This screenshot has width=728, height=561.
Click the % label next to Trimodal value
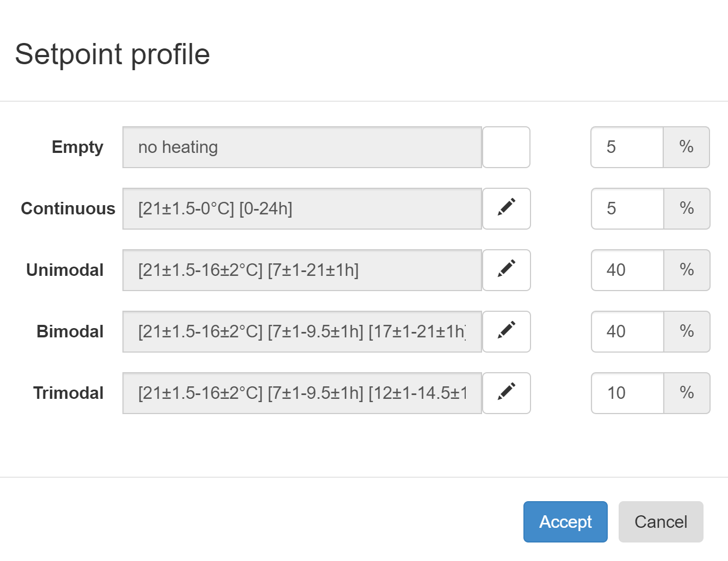click(x=687, y=393)
